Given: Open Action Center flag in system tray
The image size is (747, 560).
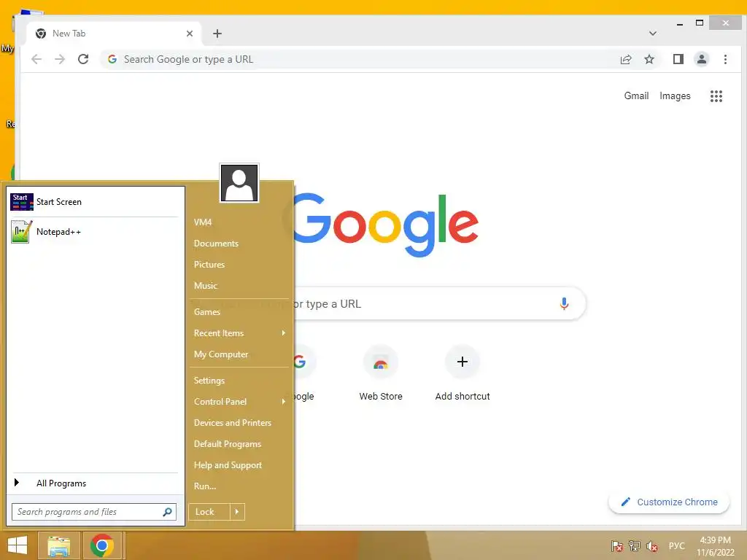Looking at the screenshot, I should coord(617,546).
